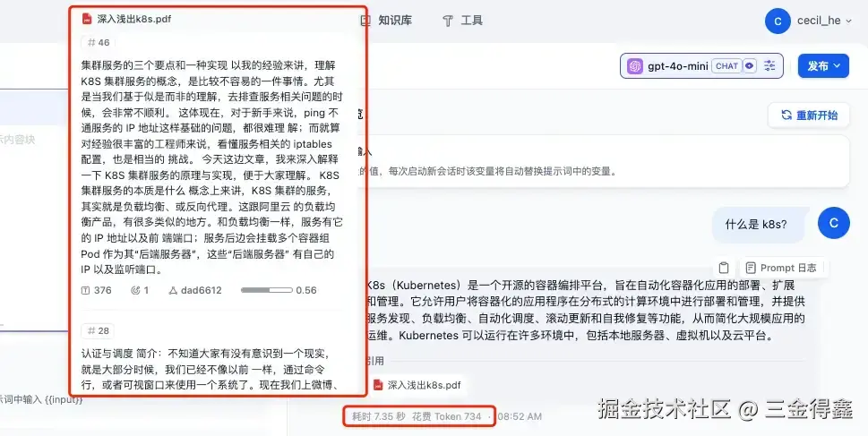The height and width of the screenshot is (436, 868).
Task: Open model parameter sliders settings icon
Action: [x=769, y=66]
